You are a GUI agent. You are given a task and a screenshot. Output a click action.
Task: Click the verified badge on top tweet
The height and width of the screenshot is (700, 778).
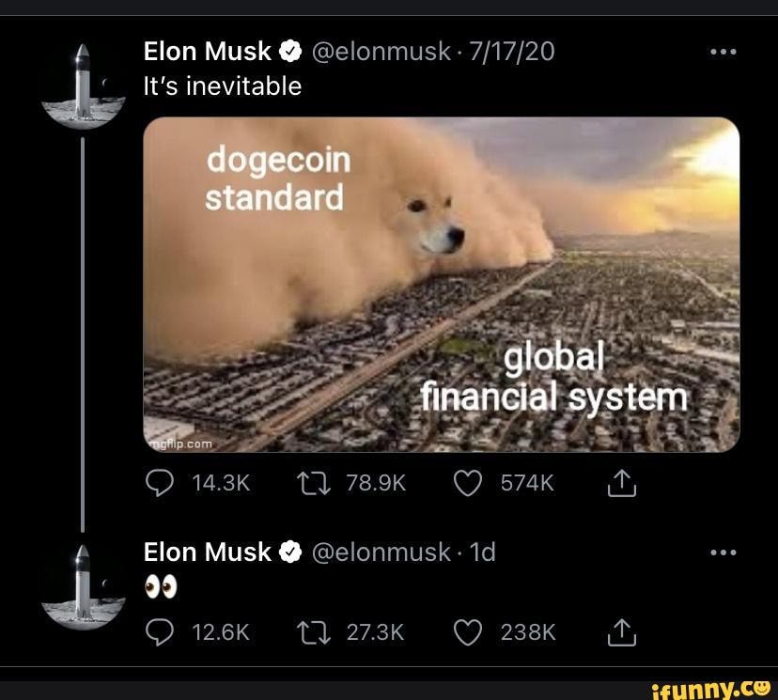point(290,51)
